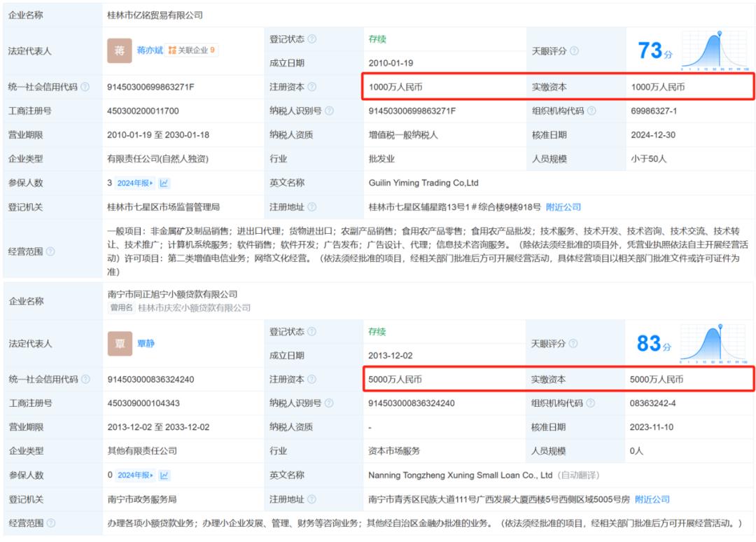The width and height of the screenshot is (756, 542).
Task: Click the 83分 score distribution chart
Action: click(x=713, y=343)
